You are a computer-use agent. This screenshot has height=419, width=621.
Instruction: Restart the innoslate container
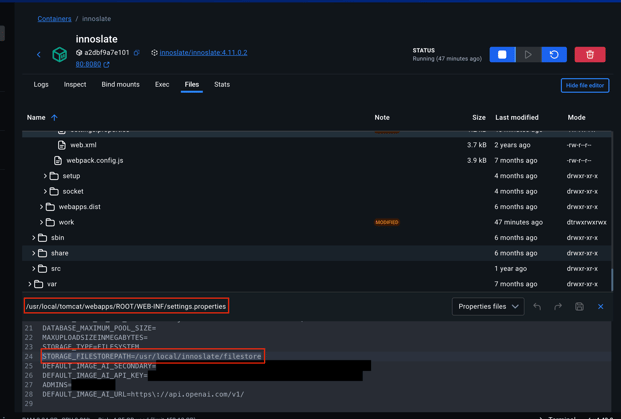[554, 55]
